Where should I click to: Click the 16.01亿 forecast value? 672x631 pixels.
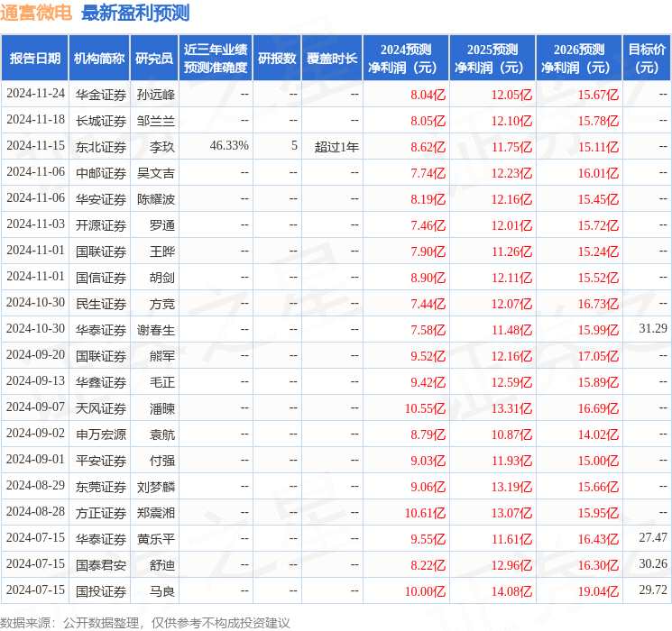[x=598, y=173]
